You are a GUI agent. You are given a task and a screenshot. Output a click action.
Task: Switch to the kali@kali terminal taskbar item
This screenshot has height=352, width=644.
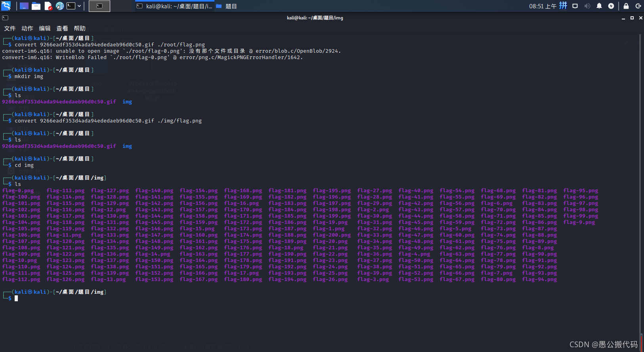point(174,6)
